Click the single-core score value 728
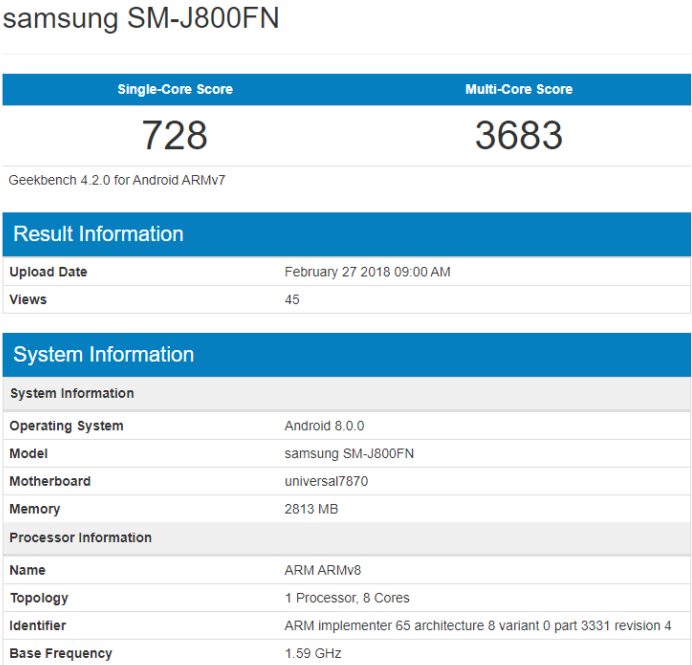This screenshot has width=692, height=665. tap(175, 135)
